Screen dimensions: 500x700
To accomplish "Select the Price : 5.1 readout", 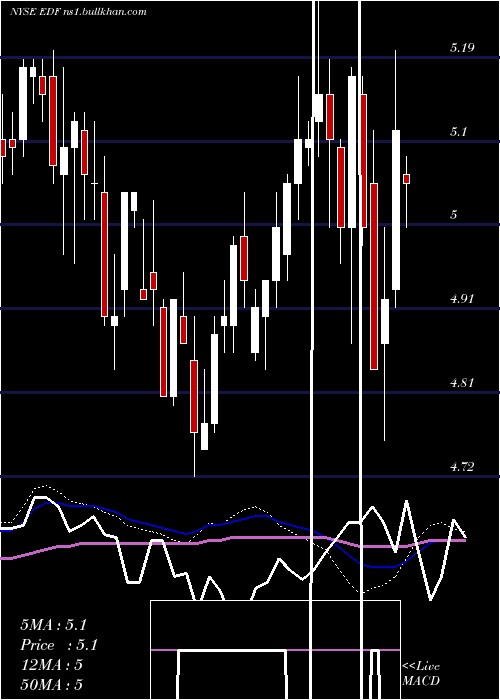I will (x=58, y=645).
